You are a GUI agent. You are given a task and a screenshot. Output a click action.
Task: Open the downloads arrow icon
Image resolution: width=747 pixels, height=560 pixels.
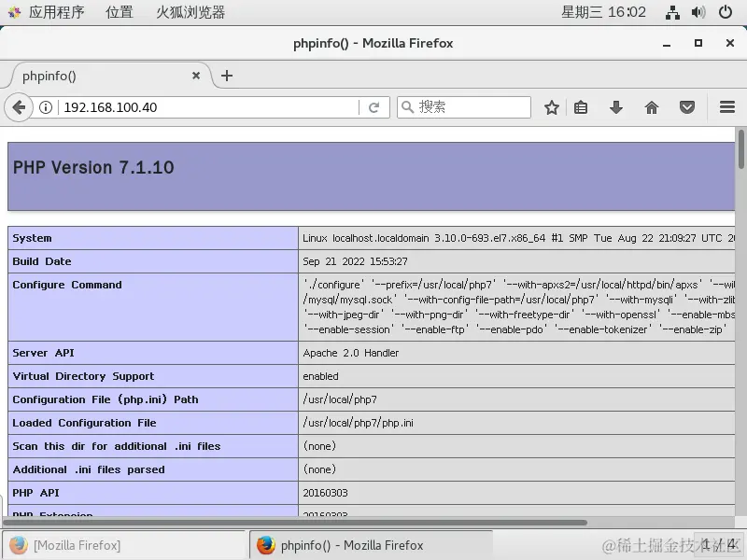tap(616, 107)
